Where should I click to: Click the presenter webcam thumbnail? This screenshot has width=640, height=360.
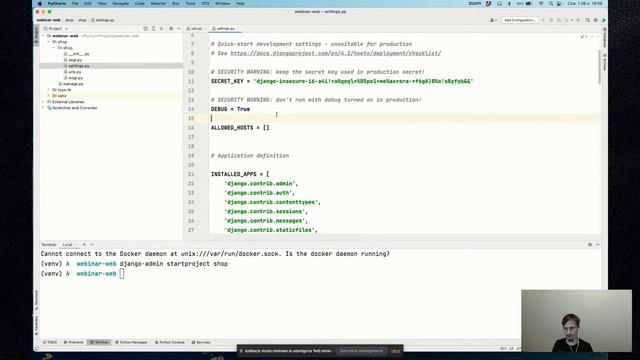[576, 321]
